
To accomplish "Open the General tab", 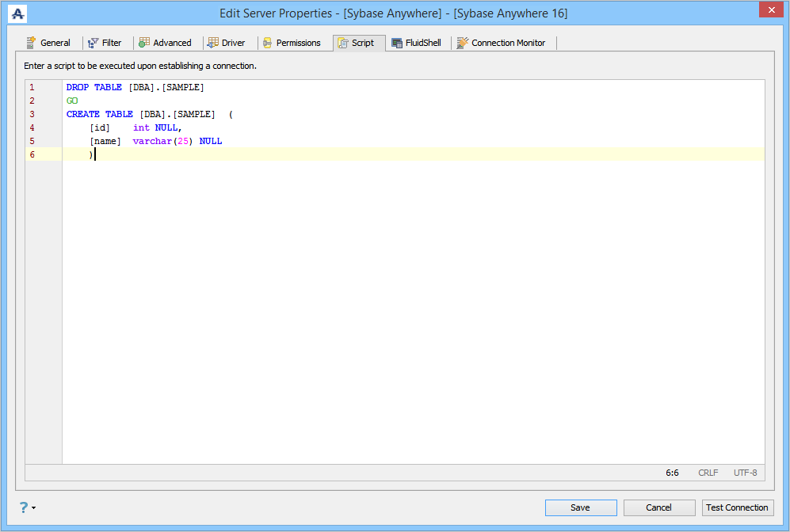I will click(49, 43).
